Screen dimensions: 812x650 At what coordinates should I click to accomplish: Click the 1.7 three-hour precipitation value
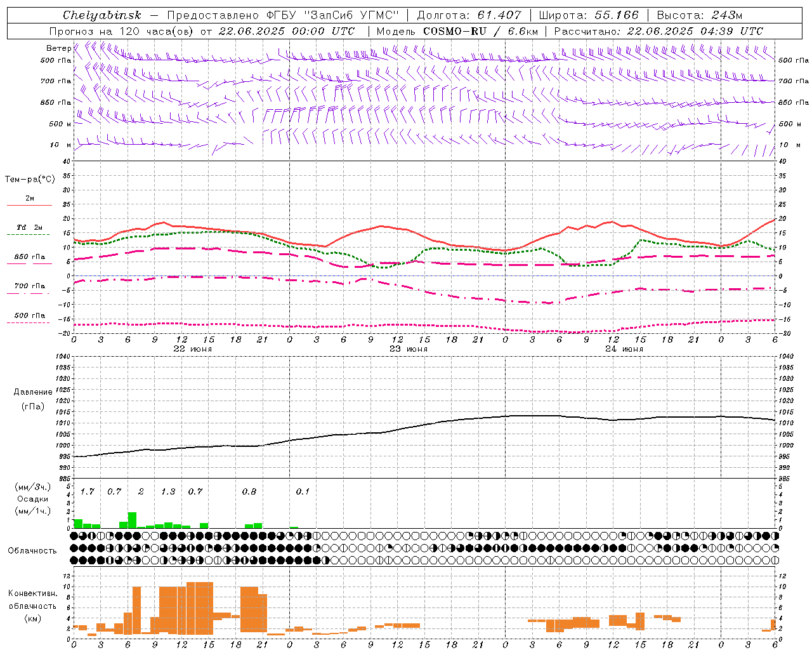[87, 491]
